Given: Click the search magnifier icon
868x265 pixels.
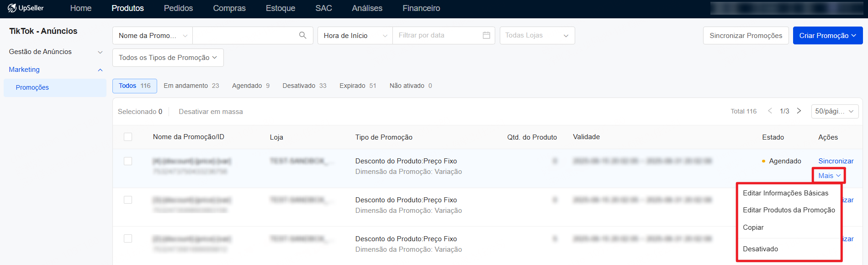Looking at the screenshot, I should click(x=302, y=35).
